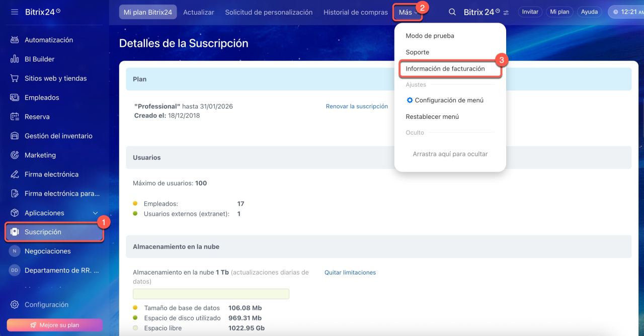This screenshot has width=644, height=336.
Task: Click the Reserva calendar icon
Action: coord(15,117)
